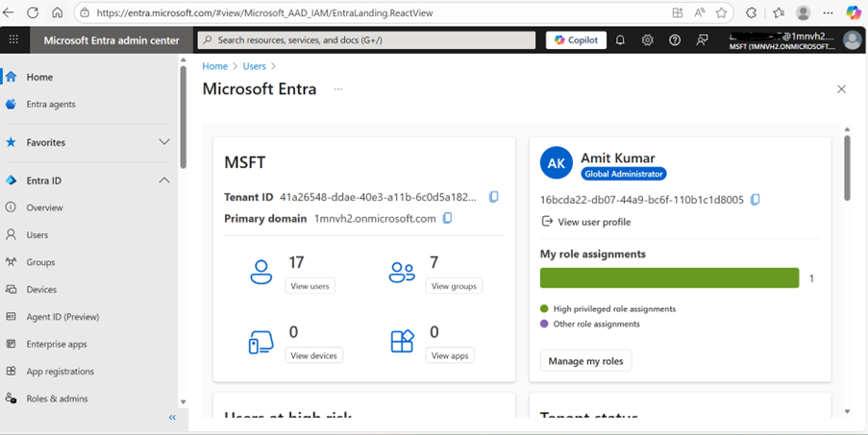Click the High privileged role assignments legend
868x435 pixels.
coord(608,309)
